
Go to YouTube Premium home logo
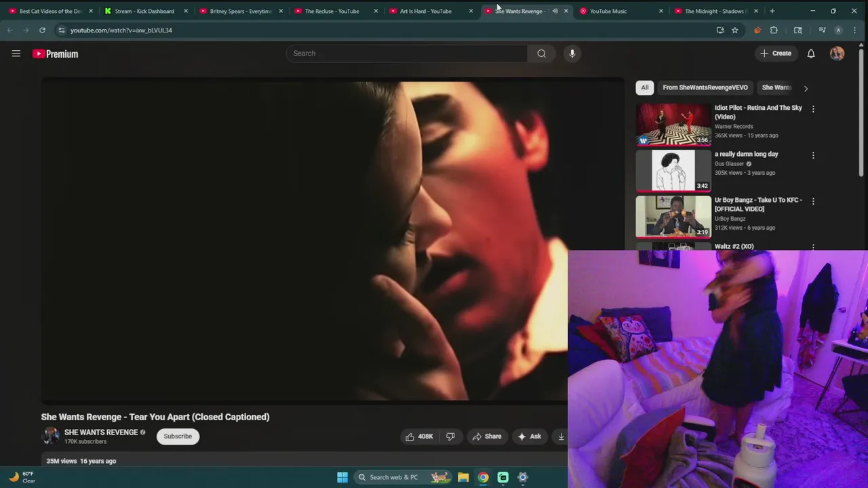56,54
